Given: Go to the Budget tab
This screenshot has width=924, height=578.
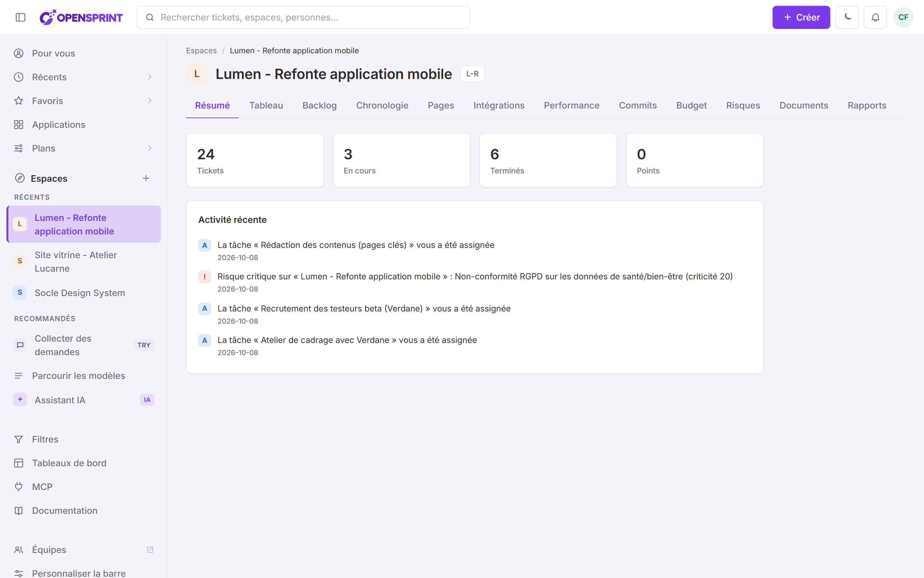Looking at the screenshot, I should click(691, 105).
